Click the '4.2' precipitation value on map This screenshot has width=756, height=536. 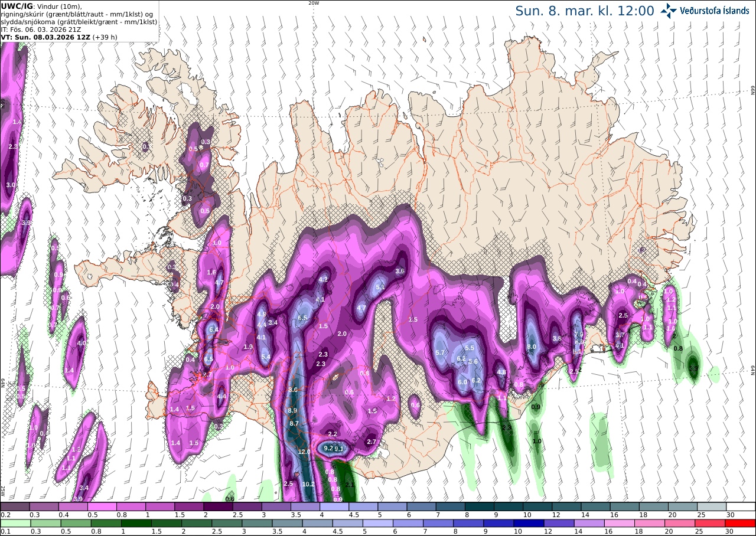click(323, 279)
